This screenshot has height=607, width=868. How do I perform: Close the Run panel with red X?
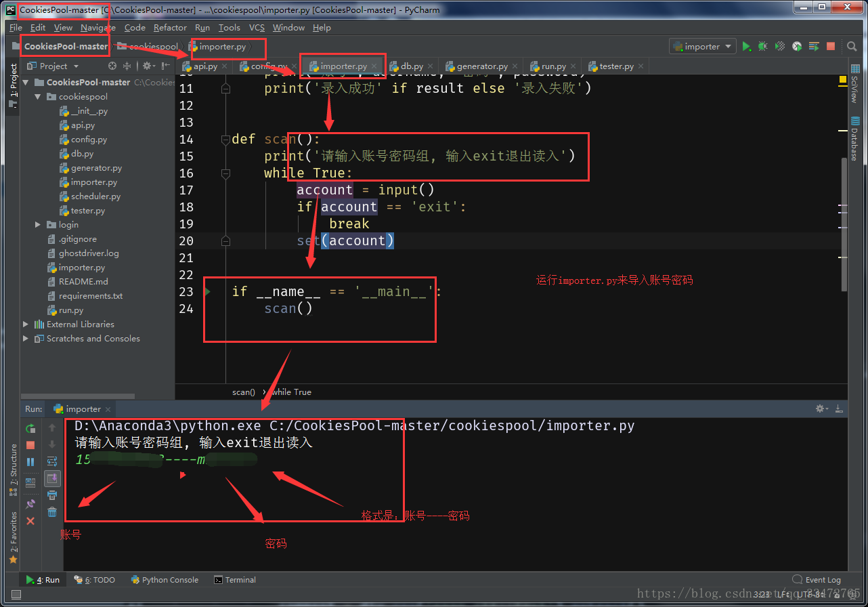[30, 521]
